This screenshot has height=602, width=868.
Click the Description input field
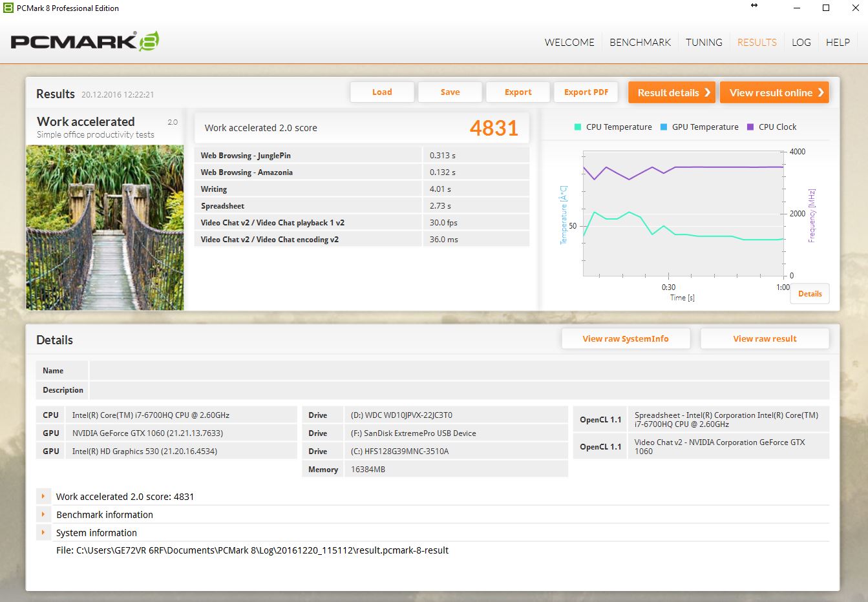tap(459, 390)
